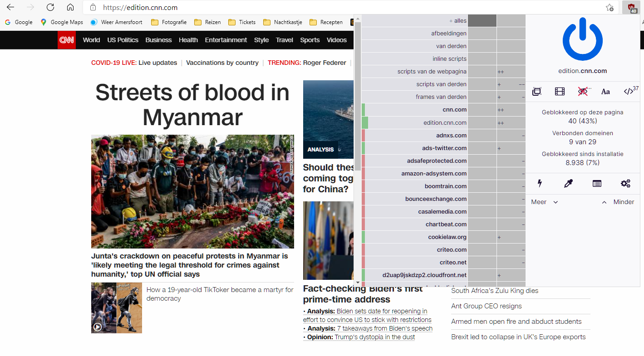644x356 pixels.
Task: Toggle cosmetic filtering (crossed-out eye)
Action: pyautogui.click(x=583, y=92)
